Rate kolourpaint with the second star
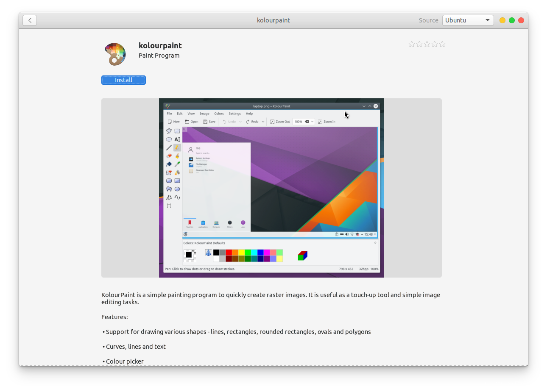Screen dimensions: 547x392 tap(419, 44)
